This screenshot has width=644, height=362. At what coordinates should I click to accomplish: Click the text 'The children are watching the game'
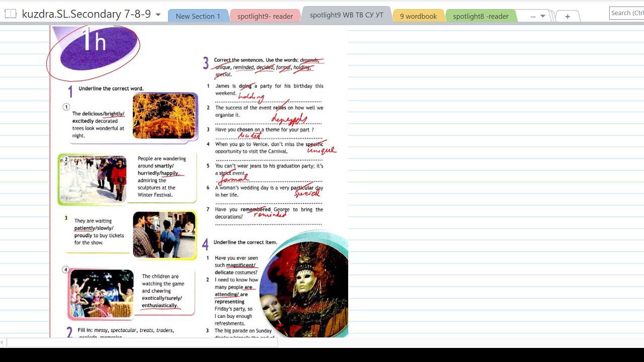[163, 291]
